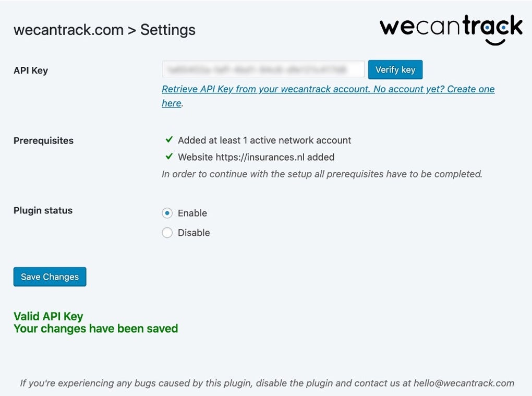Click the Website https://insurances.nl added text
This screenshot has height=396, width=532.
[256, 157]
